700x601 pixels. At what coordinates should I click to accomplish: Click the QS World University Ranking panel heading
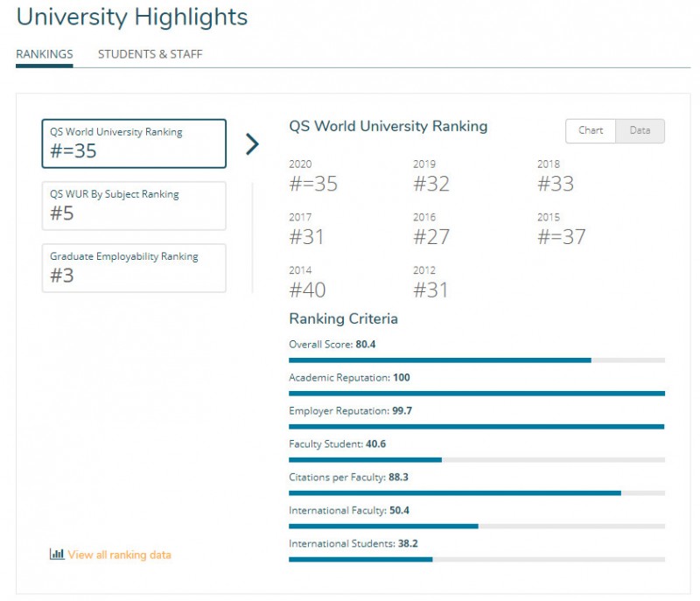388,126
